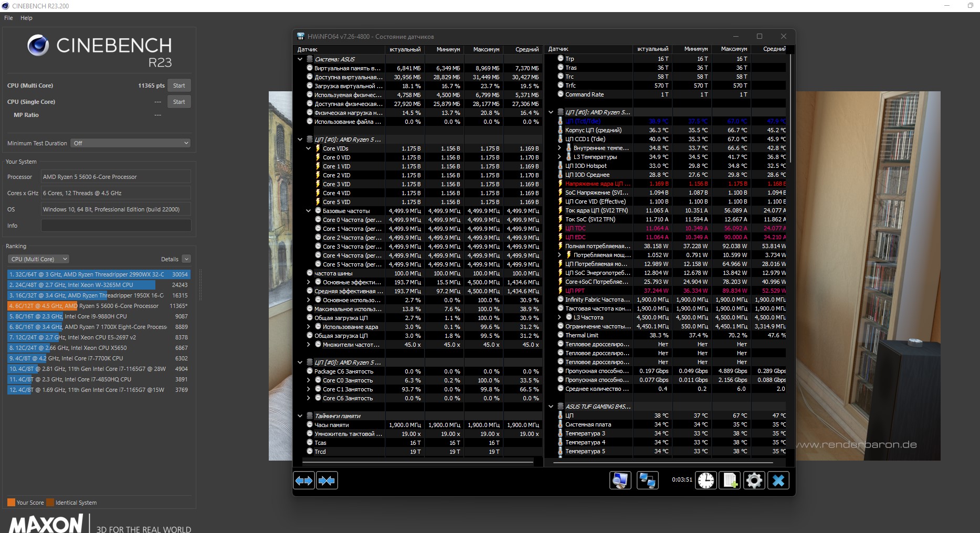Image resolution: width=980 pixels, height=533 pixels.
Task: Open the remote monitor icon in HWiNFO toolbar
Action: 620,481
